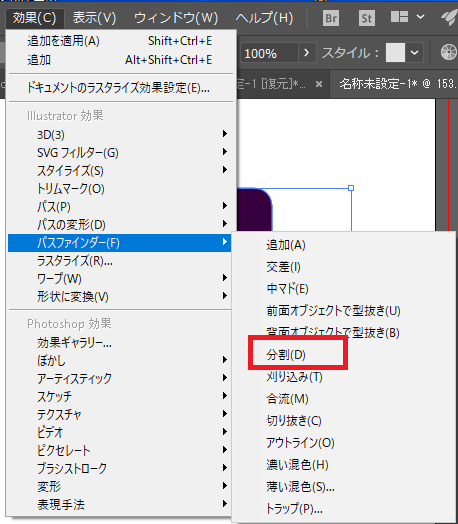Expand the 3D(3) effects submenu
458x524 pixels.
click(x=120, y=134)
